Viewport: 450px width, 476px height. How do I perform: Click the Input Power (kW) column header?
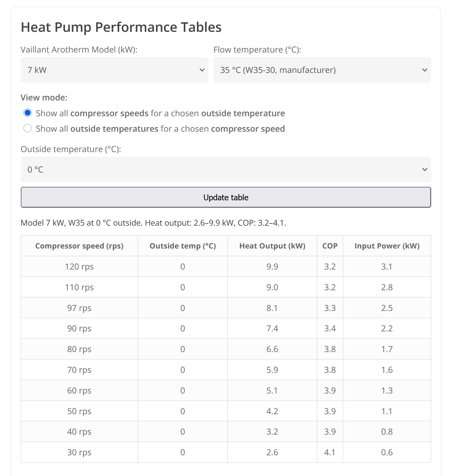tap(387, 246)
